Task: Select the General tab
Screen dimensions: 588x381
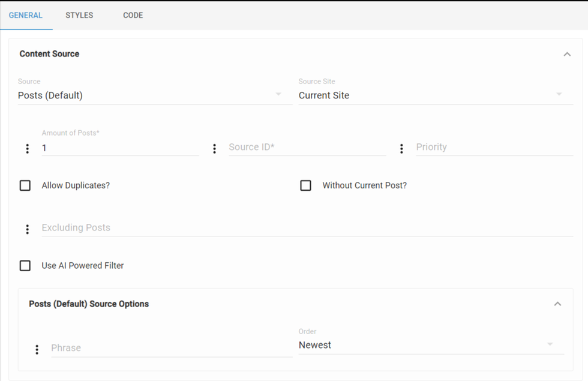Action: point(26,15)
